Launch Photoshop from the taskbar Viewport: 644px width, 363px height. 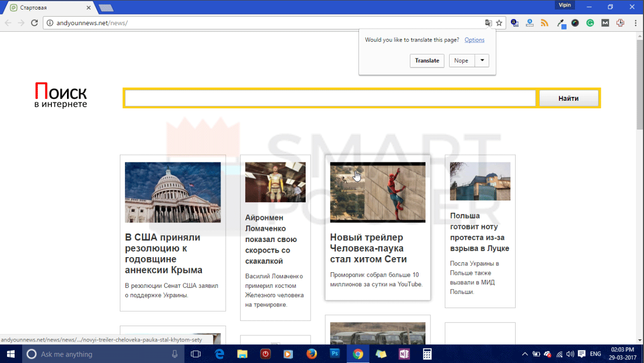tap(334, 354)
